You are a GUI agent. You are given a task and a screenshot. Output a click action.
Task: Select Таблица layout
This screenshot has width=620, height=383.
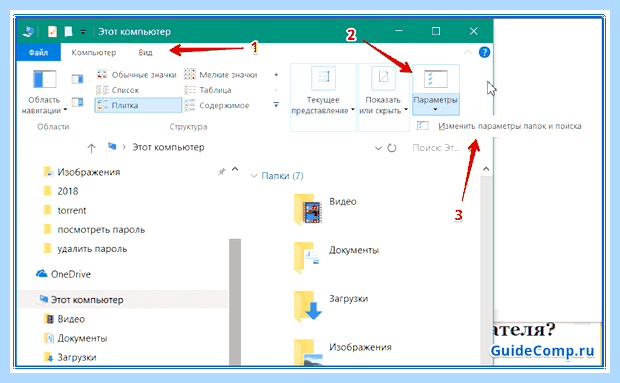tap(208, 90)
